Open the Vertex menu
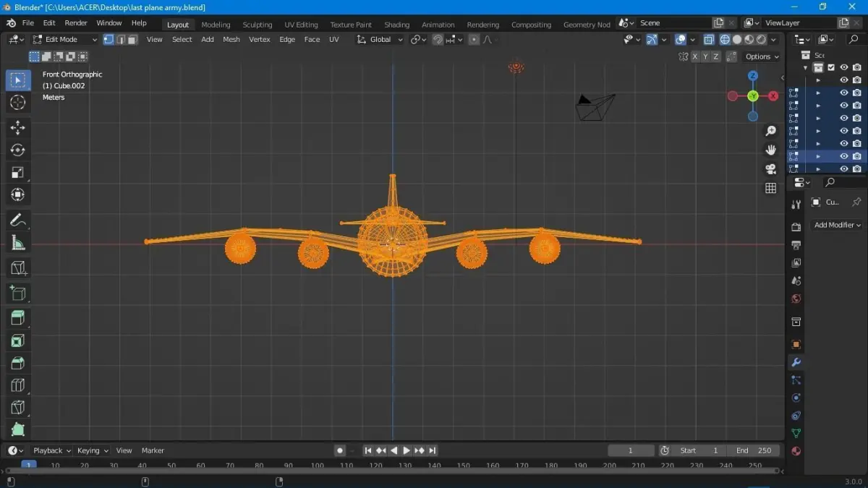Image resolution: width=868 pixels, height=488 pixels. click(x=260, y=39)
